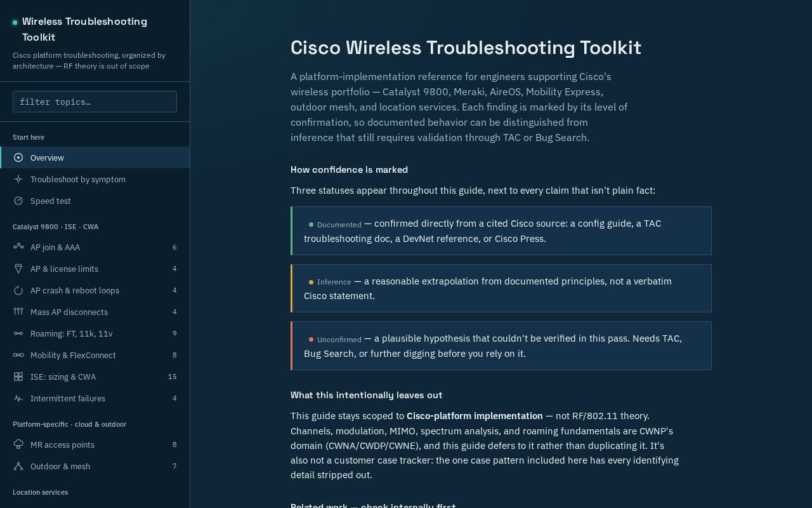Screen dimensions: 812x508
Task: Open AP & license limits topic
Action: pyautogui.click(x=95, y=269)
